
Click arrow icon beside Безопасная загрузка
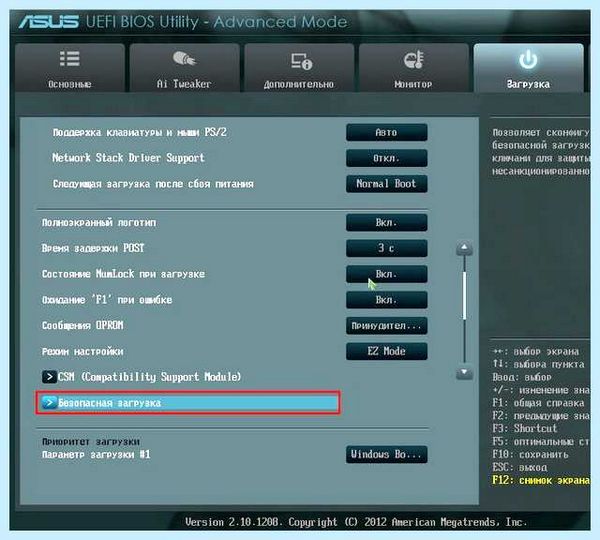click(x=49, y=403)
